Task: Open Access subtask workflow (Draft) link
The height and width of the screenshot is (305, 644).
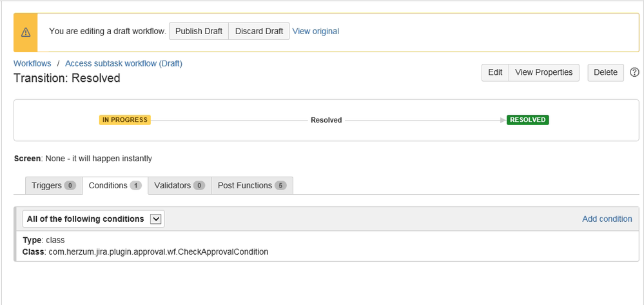Action: tap(124, 63)
